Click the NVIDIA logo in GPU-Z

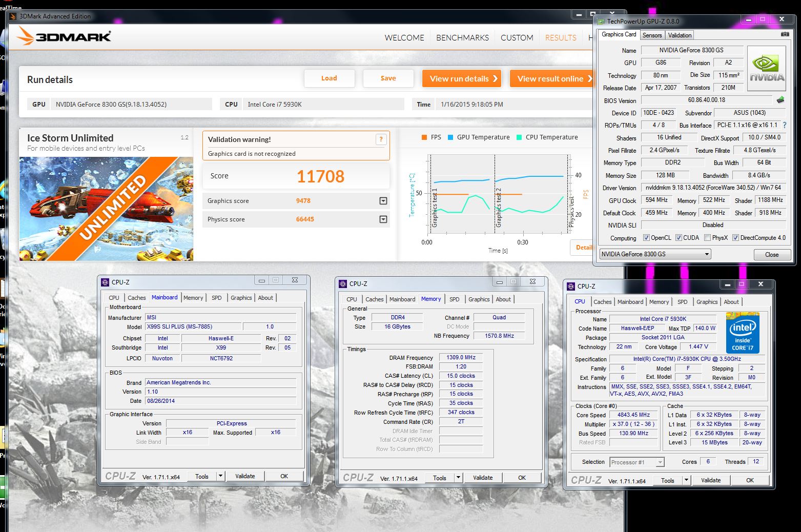coord(767,69)
